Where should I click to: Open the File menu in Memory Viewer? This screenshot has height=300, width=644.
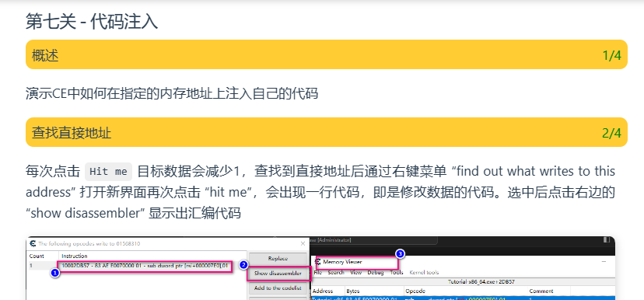coord(318,272)
